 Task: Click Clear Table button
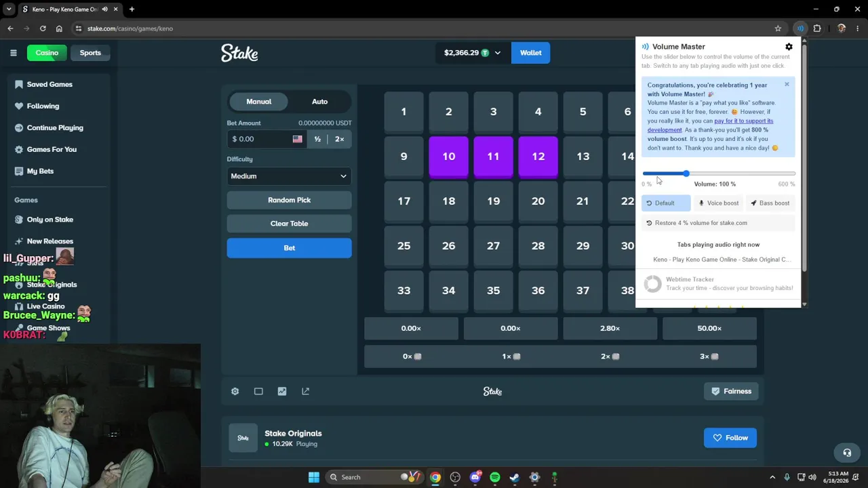(x=289, y=224)
